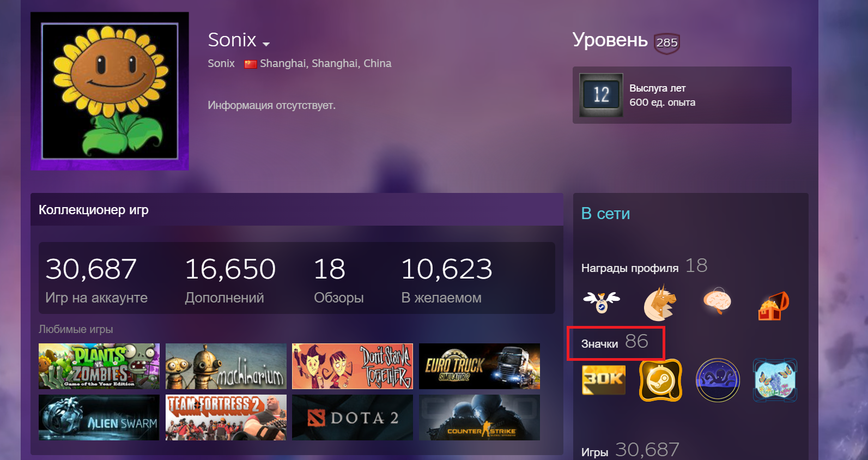The height and width of the screenshot is (460, 868).
Task: Open the Plants vs Zombies game thumbnail
Action: [x=99, y=366]
